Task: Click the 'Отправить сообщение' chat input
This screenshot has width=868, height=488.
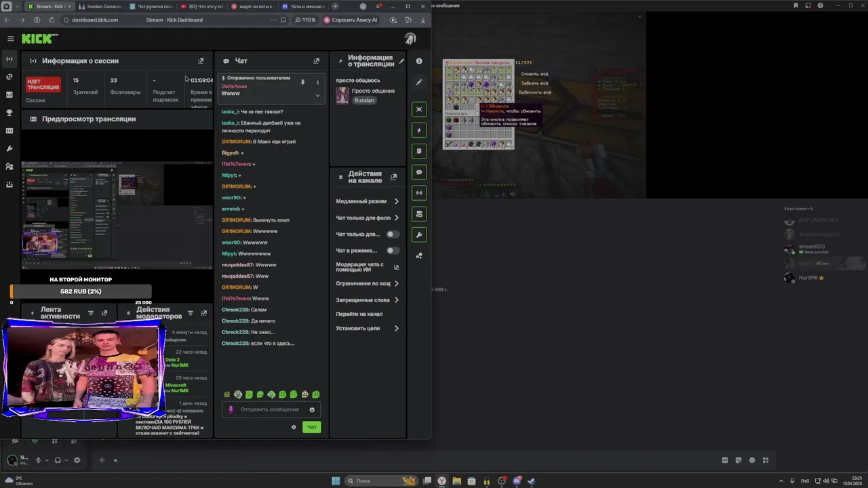Action: (x=270, y=409)
